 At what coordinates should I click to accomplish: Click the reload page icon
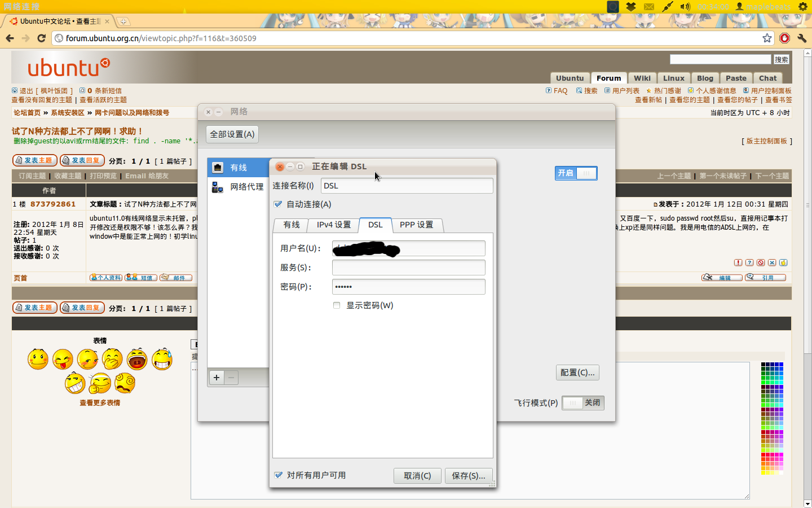coord(41,38)
